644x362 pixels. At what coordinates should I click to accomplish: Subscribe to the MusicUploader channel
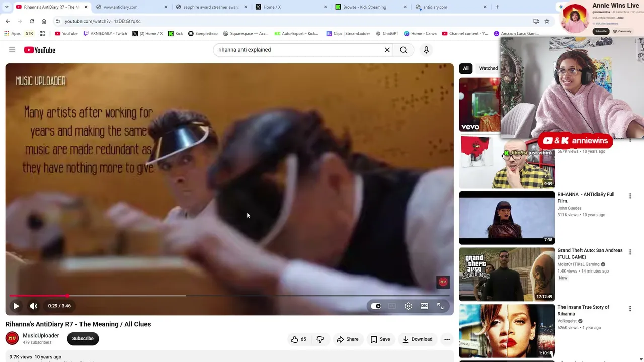click(x=83, y=339)
